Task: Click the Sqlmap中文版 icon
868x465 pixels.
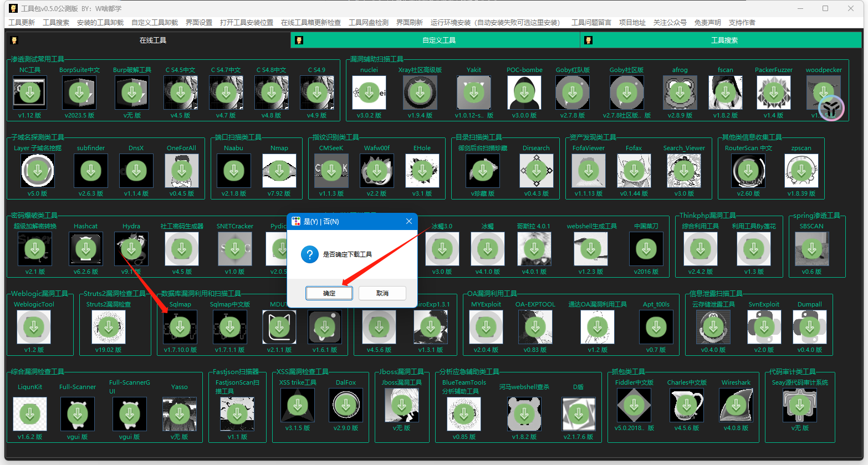Action: tap(230, 327)
